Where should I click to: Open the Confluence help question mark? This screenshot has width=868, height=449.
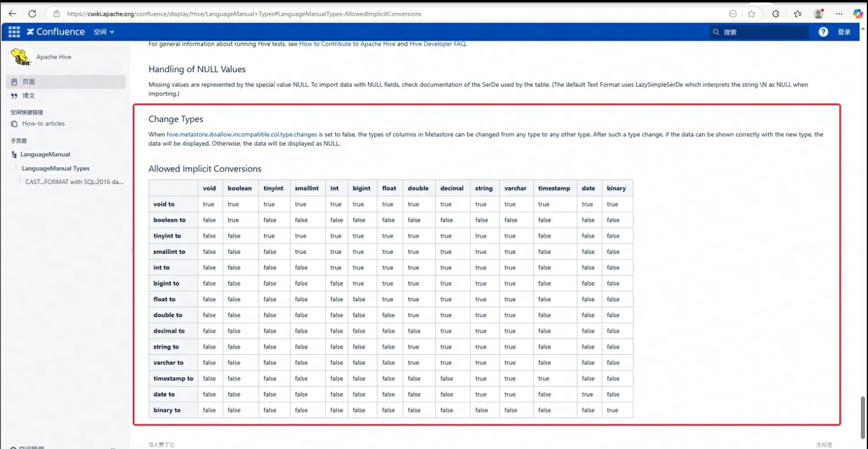823,32
